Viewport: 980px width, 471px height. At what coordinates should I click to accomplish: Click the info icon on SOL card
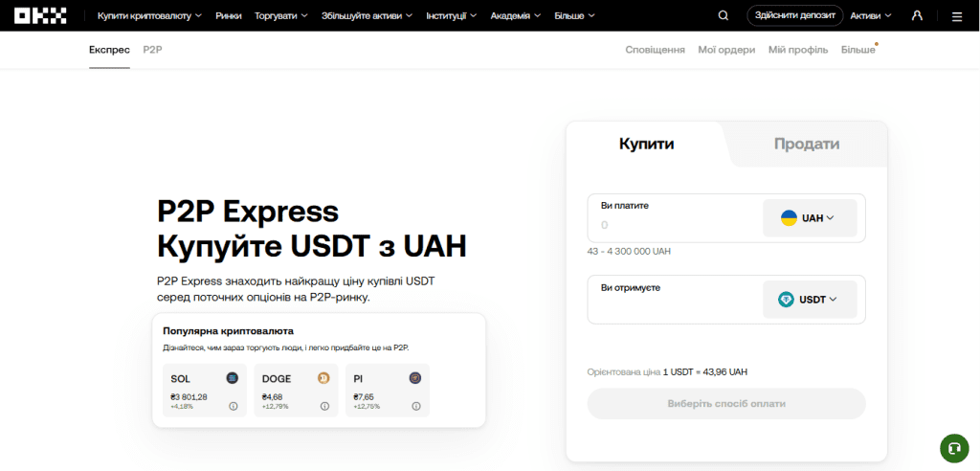coord(234,406)
